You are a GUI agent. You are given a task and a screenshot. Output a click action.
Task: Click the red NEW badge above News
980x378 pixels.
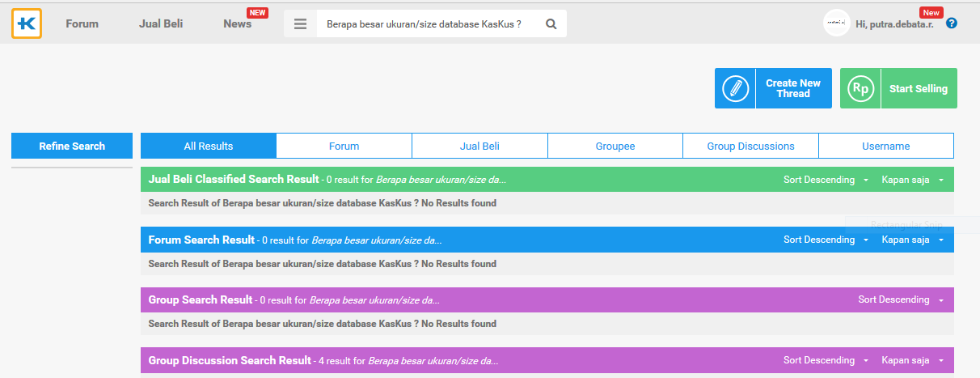click(257, 12)
